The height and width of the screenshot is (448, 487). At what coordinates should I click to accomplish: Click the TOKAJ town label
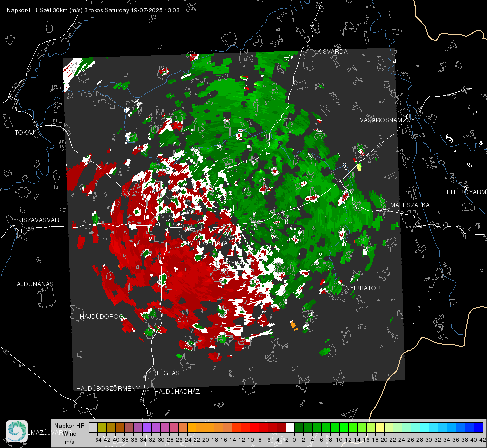click(24, 133)
